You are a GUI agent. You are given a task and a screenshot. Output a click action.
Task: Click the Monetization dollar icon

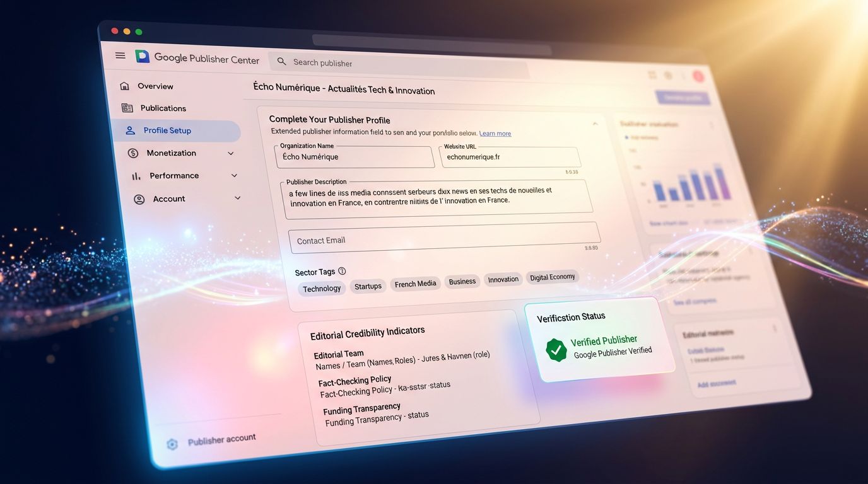(x=132, y=153)
